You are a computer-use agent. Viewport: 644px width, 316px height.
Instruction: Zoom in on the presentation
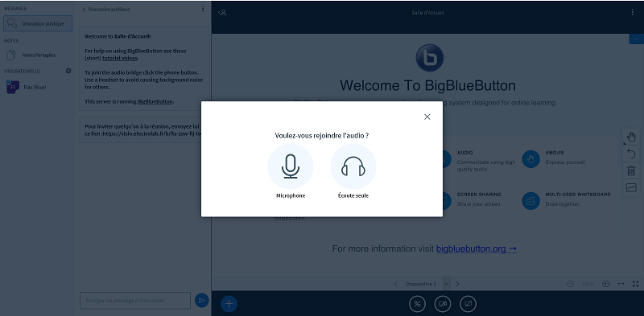point(606,284)
